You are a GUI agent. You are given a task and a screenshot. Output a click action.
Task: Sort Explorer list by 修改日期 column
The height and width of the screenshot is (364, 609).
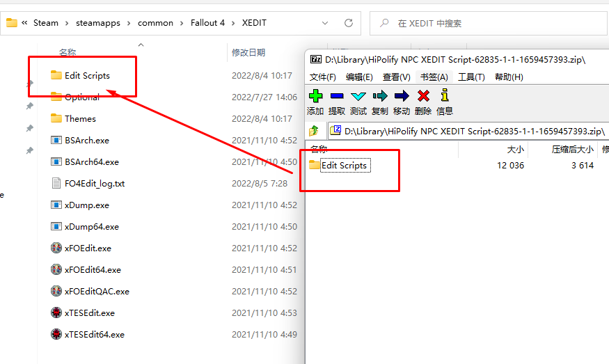tap(248, 52)
